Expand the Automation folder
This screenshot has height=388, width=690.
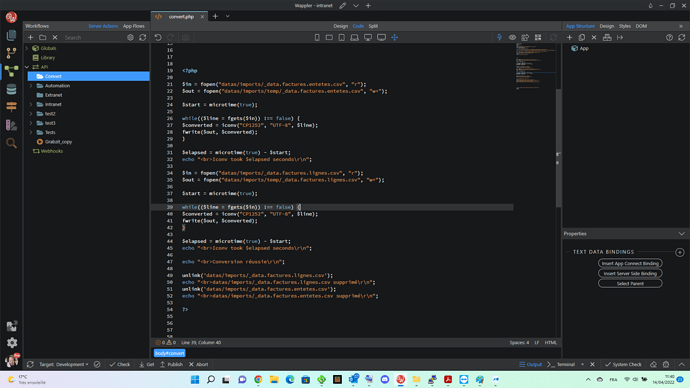[x=31, y=86]
